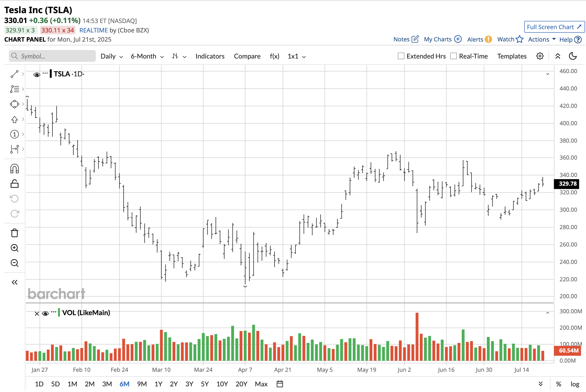Toggle VOL indicator visibility eye

pyautogui.click(x=45, y=314)
